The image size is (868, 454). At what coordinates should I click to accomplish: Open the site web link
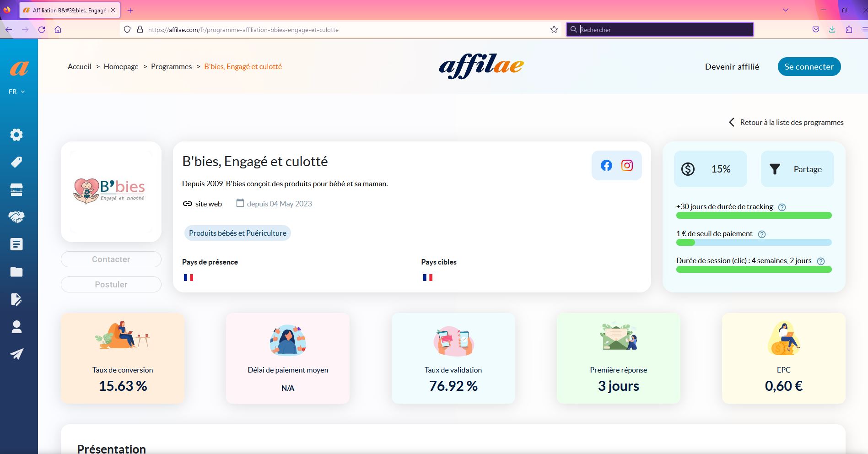[x=202, y=204]
